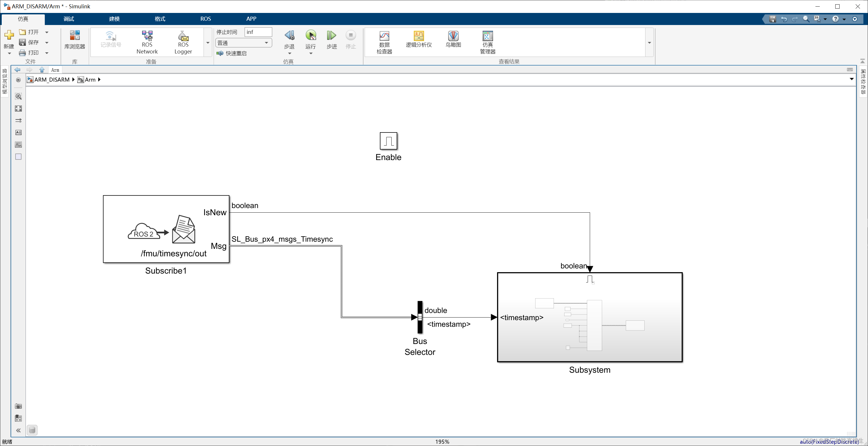Click the Stop simulation button
Viewport: 868px width, 446px height.
[351, 40]
